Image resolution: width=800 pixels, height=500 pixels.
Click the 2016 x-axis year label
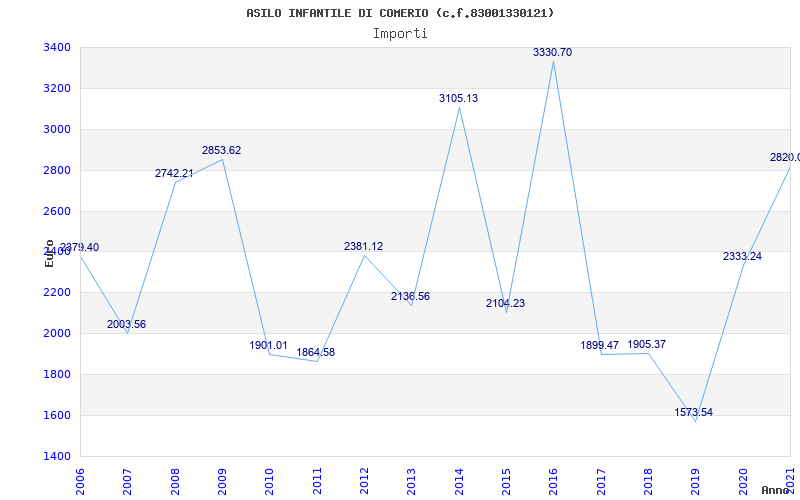[554, 481]
